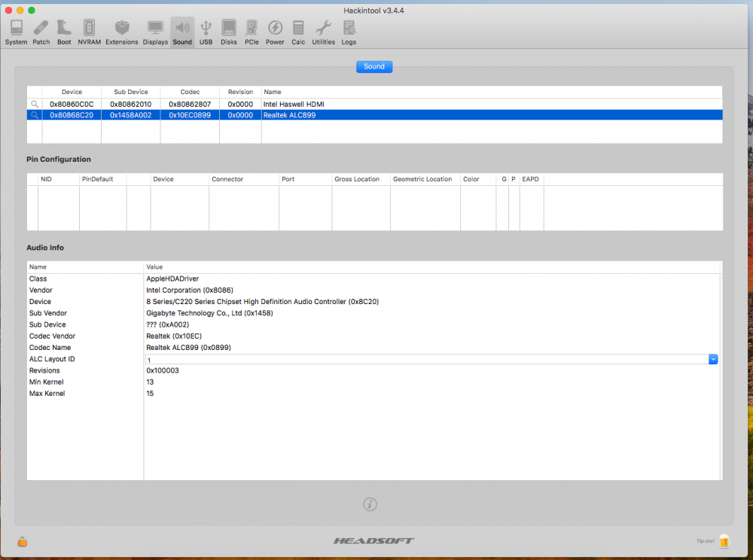Open the NVRAM section
This screenshot has width=753, height=560.
click(90, 32)
